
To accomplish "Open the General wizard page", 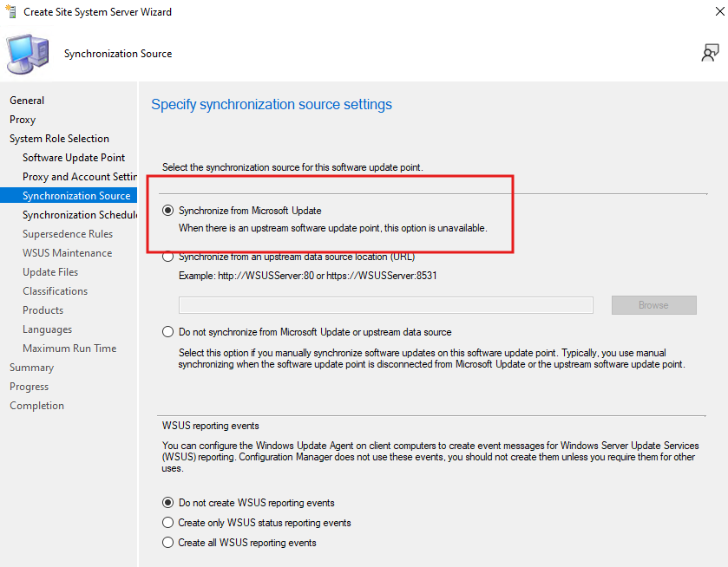I will pyautogui.click(x=27, y=101).
